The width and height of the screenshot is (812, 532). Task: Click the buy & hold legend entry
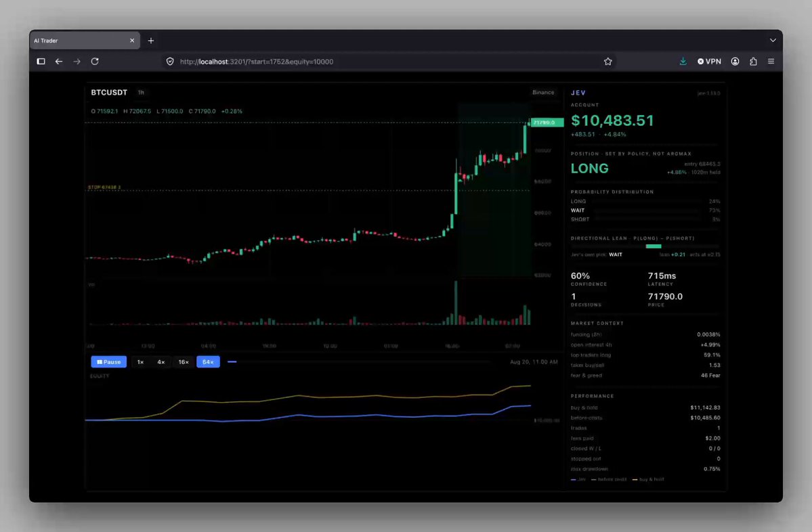pos(648,480)
